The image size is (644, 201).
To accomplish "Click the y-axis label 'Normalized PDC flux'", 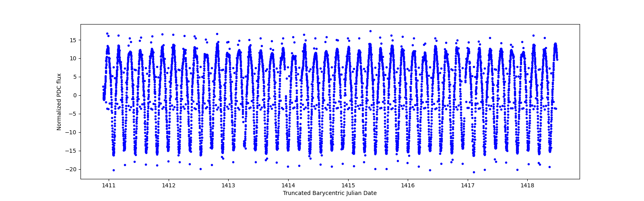I will point(59,102).
